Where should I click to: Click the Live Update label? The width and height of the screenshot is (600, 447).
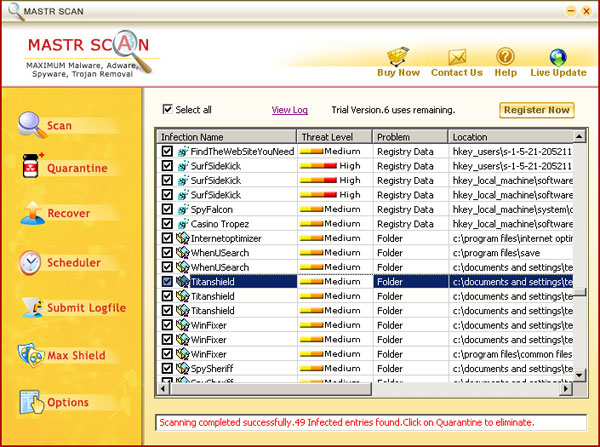pyautogui.click(x=558, y=73)
